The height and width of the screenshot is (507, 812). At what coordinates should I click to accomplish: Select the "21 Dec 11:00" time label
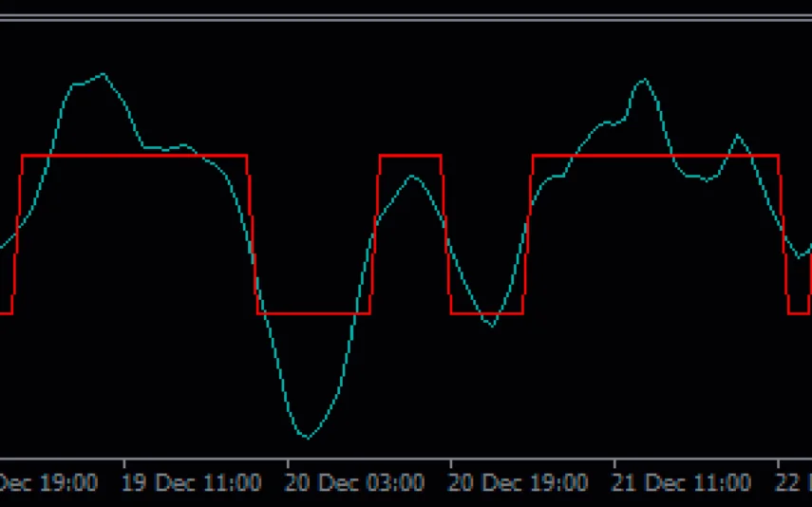click(x=683, y=483)
